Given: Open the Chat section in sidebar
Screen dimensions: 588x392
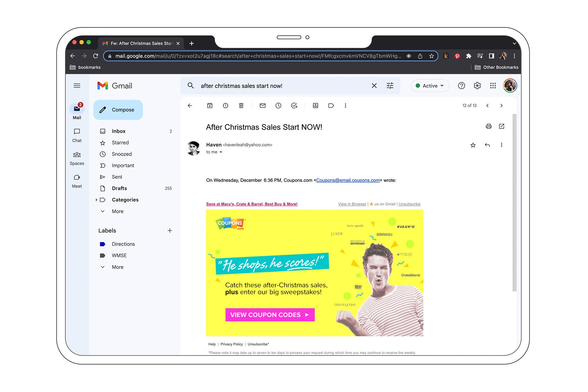Looking at the screenshot, I should point(77,135).
